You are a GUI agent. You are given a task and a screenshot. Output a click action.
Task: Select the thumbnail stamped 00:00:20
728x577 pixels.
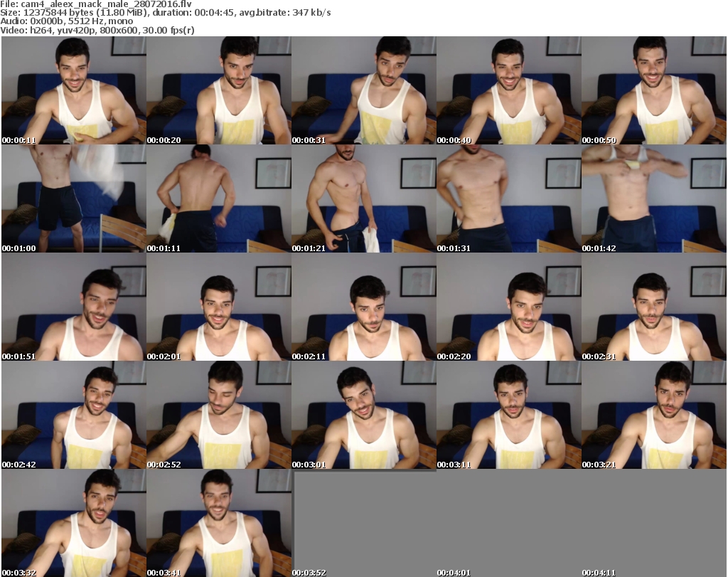pyautogui.click(x=219, y=90)
